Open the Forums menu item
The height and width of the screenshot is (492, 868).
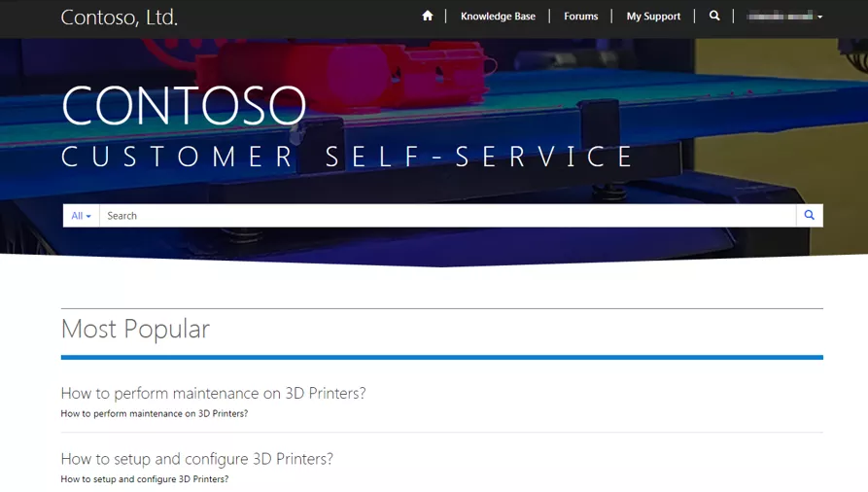click(x=580, y=17)
